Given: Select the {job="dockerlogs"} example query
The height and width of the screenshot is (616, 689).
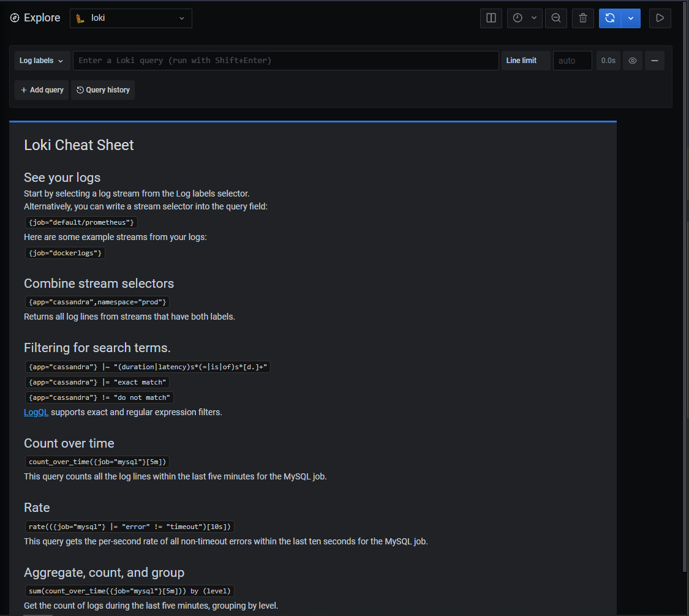Looking at the screenshot, I should click(x=65, y=253).
